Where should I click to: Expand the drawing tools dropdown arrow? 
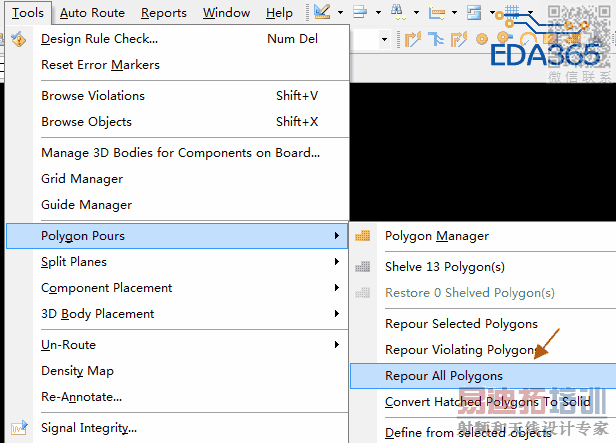click(x=341, y=13)
